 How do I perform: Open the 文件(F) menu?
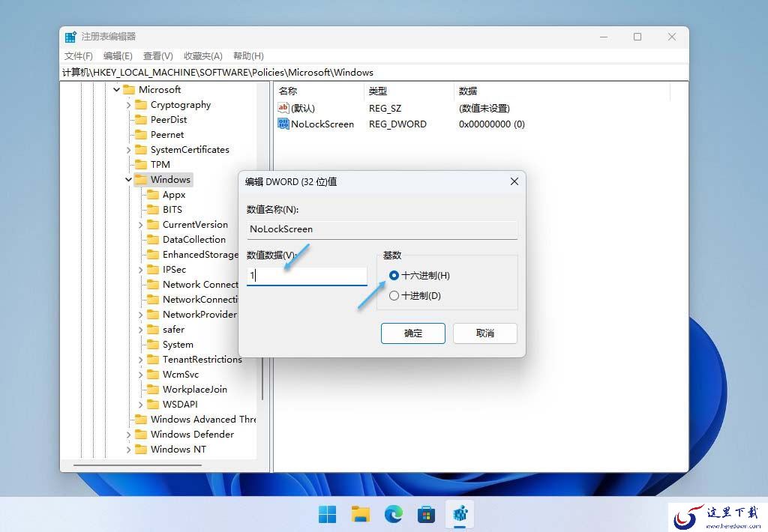[78, 55]
